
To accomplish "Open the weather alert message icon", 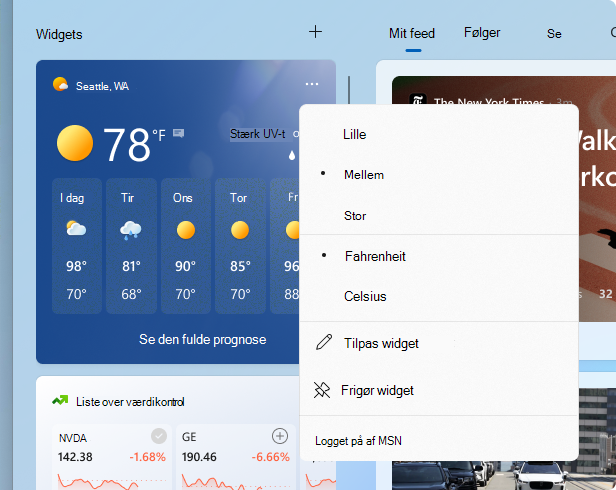I will pos(179,133).
